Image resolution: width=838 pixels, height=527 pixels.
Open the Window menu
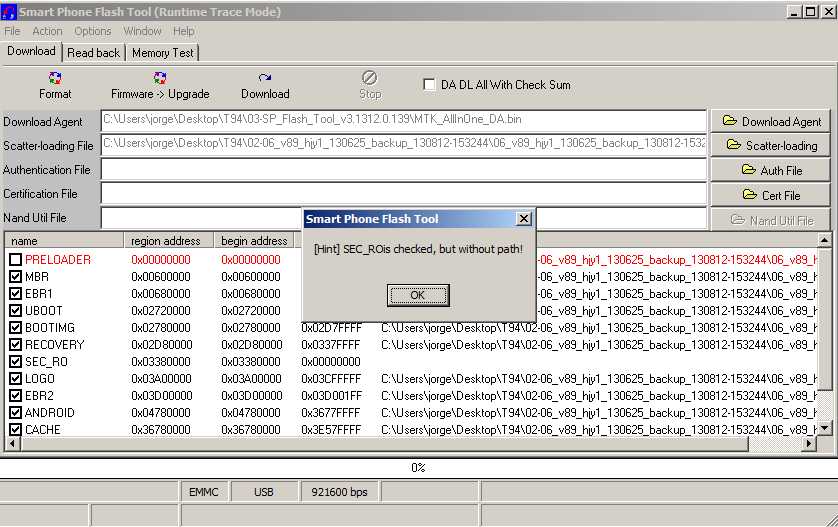pyautogui.click(x=142, y=32)
